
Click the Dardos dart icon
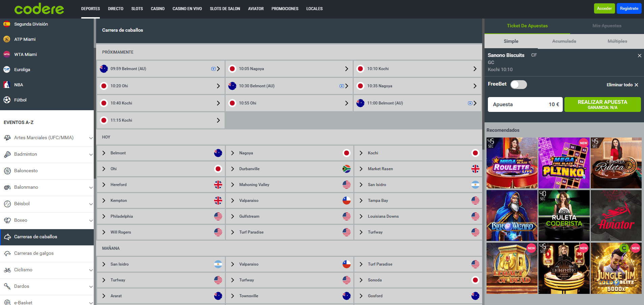coord(7,286)
